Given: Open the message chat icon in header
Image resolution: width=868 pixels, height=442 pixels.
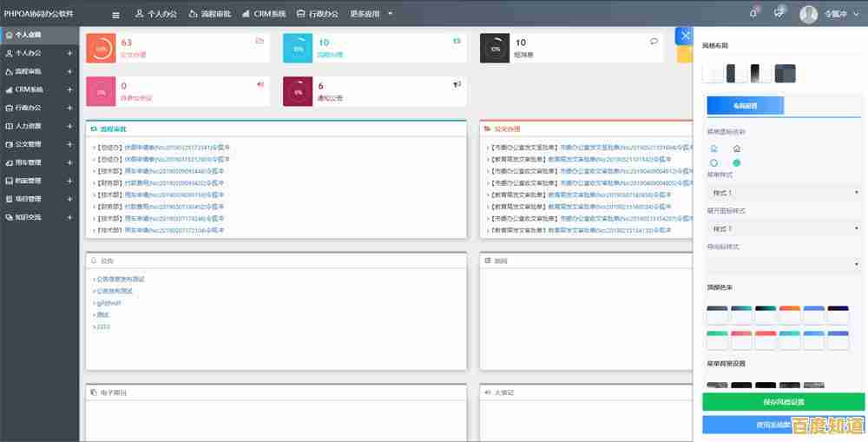Looking at the screenshot, I should pyautogui.click(x=779, y=13).
